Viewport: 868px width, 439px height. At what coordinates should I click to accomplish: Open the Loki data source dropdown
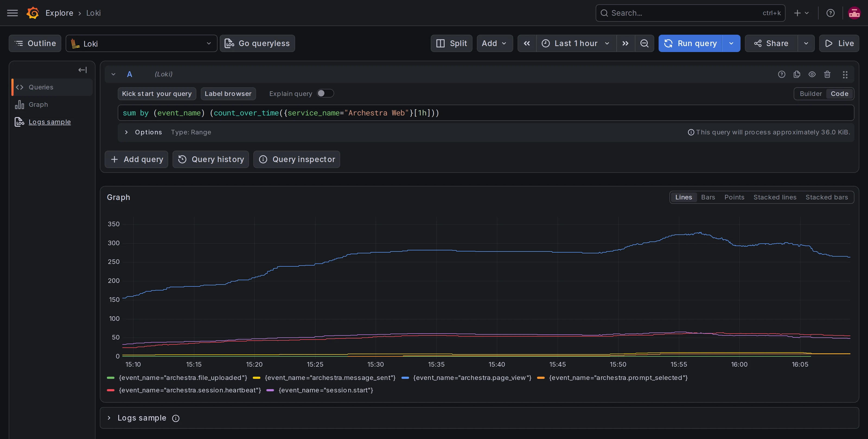point(141,43)
